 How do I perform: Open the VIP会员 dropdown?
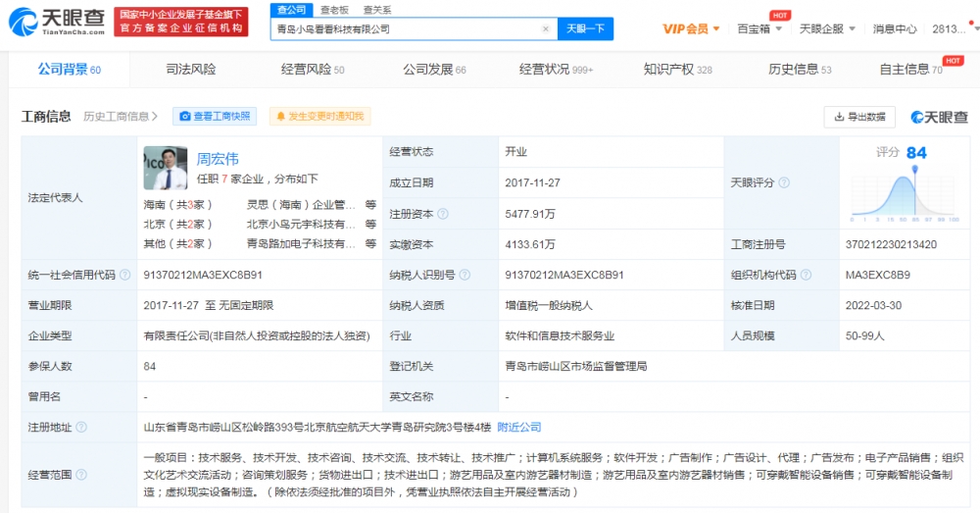[x=691, y=28]
